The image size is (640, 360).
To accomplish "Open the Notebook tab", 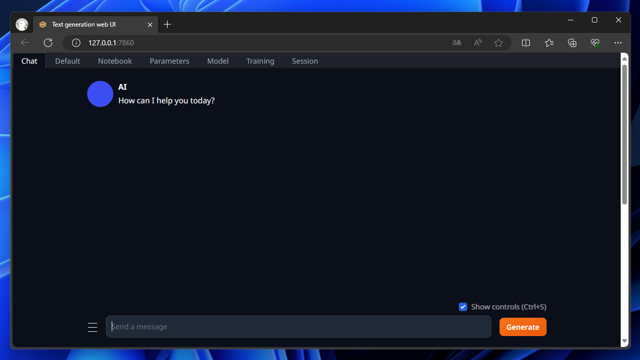I will [x=115, y=61].
